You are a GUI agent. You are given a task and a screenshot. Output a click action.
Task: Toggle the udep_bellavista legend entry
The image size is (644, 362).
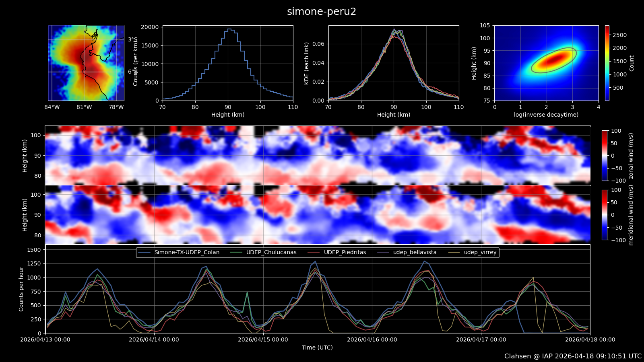pyautogui.click(x=415, y=253)
